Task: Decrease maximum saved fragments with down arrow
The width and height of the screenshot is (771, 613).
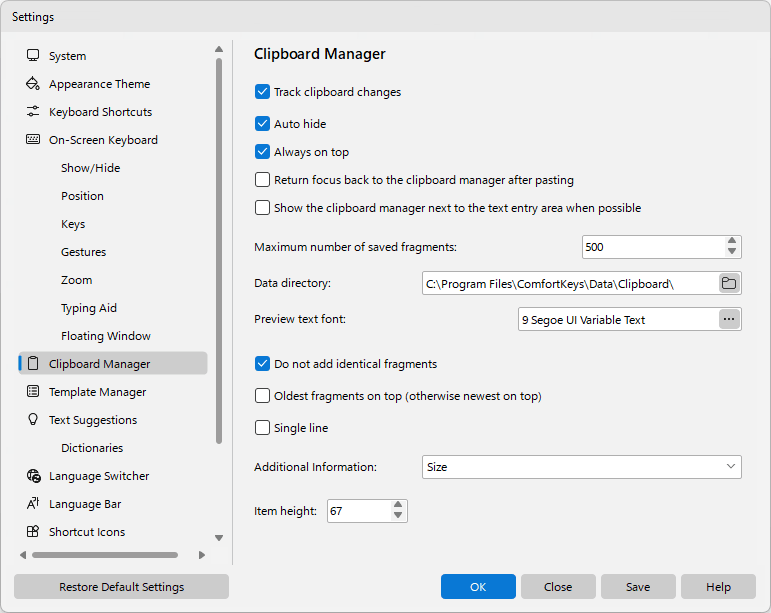Action: point(732,252)
